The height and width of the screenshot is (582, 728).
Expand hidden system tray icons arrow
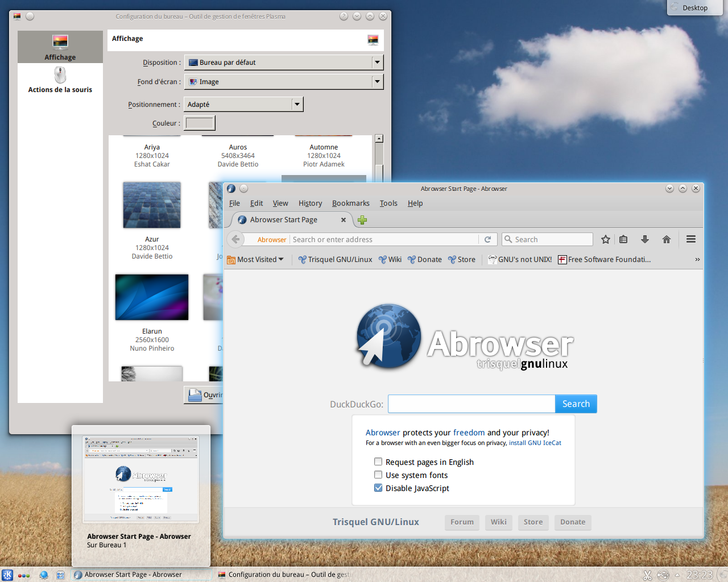tap(677, 575)
